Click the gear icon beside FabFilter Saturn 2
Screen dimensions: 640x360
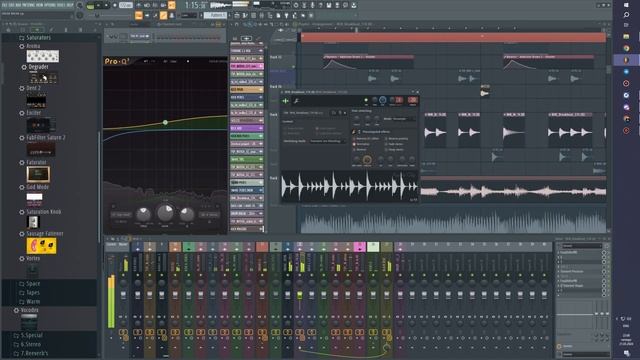(22, 138)
